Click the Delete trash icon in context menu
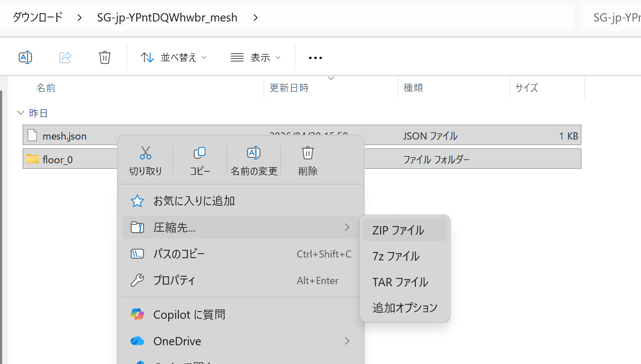641x364 pixels. point(308,153)
